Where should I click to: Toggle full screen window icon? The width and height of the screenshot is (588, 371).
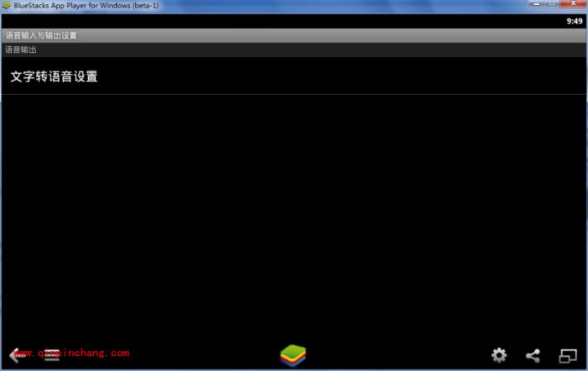568,356
